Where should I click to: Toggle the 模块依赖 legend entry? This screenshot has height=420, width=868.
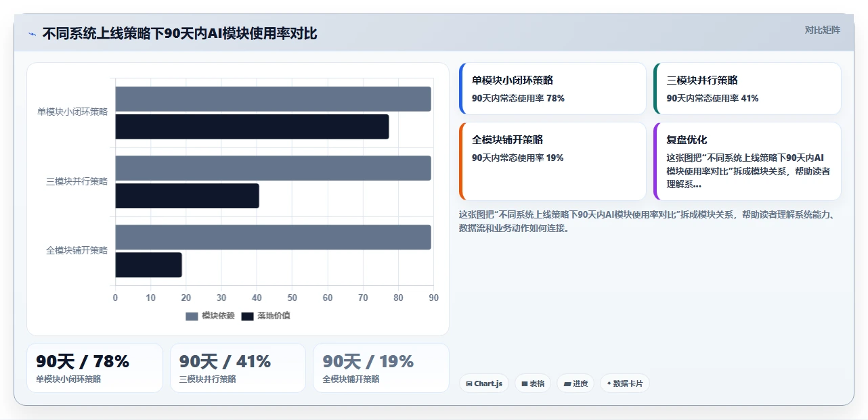210,316
